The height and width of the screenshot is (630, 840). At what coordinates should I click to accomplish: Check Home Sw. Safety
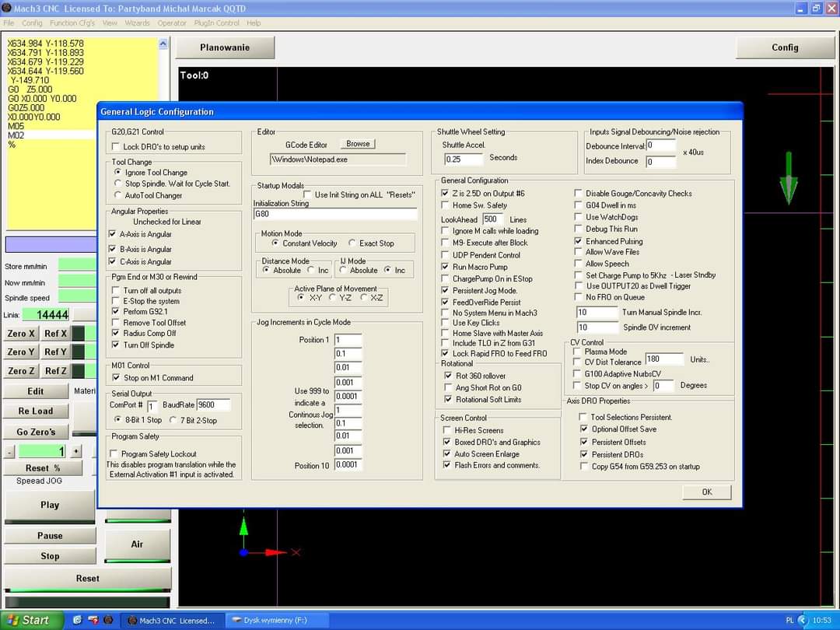coord(445,205)
